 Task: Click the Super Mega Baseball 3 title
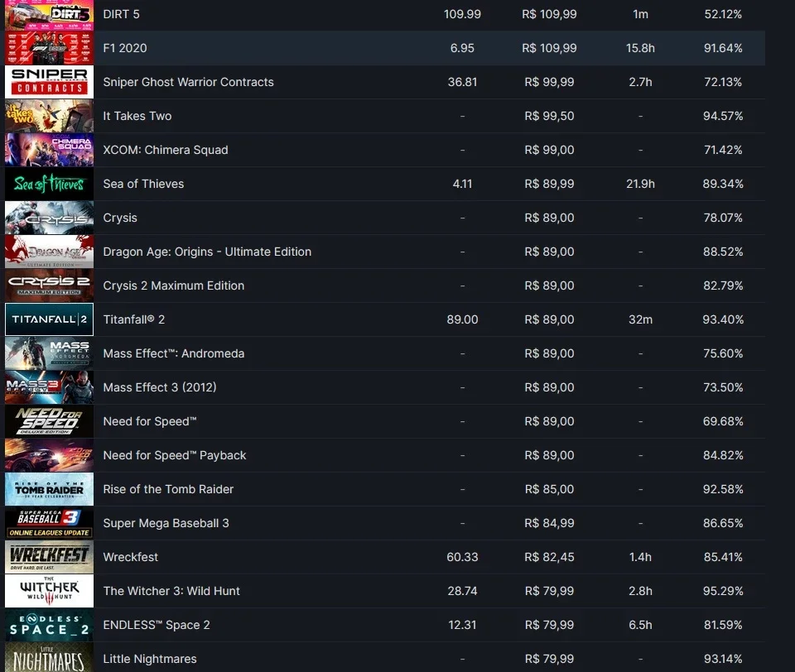[166, 524]
